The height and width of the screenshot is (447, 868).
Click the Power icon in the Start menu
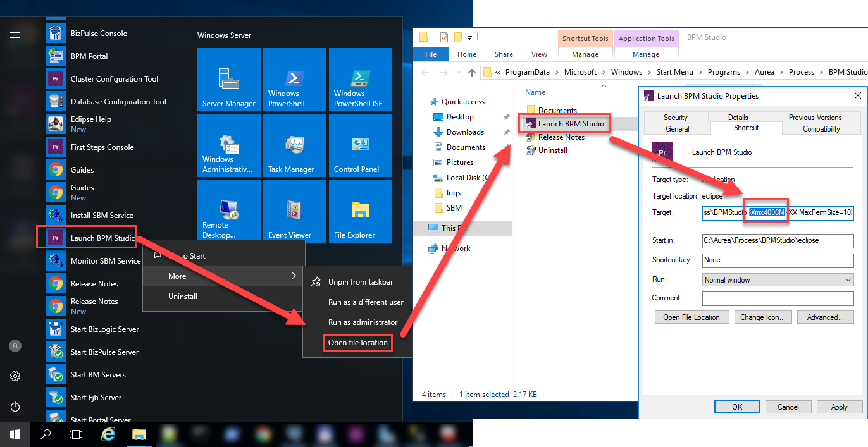[x=15, y=407]
